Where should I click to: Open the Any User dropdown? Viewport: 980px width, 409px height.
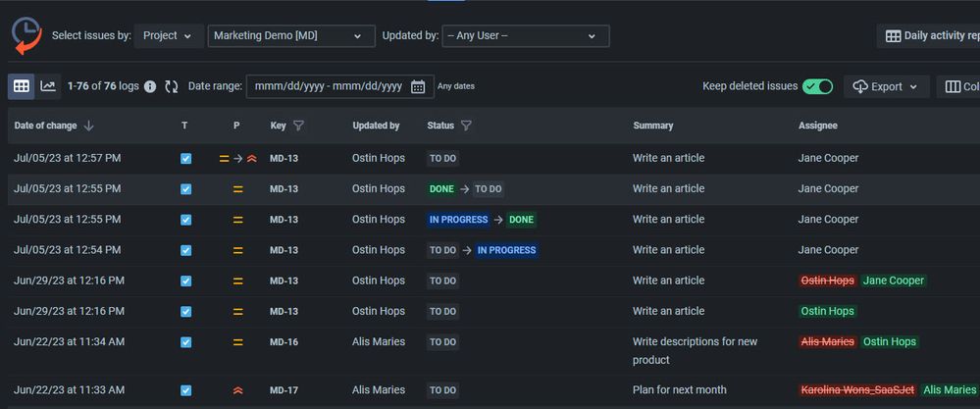(x=526, y=35)
